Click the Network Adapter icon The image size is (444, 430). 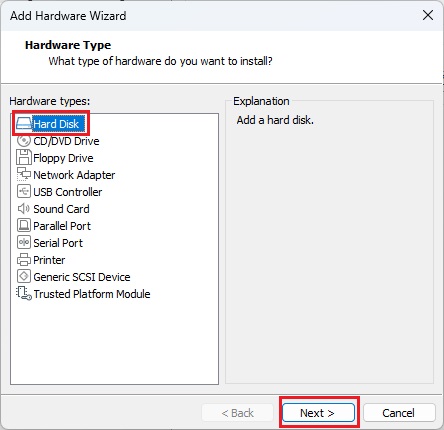(24, 174)
